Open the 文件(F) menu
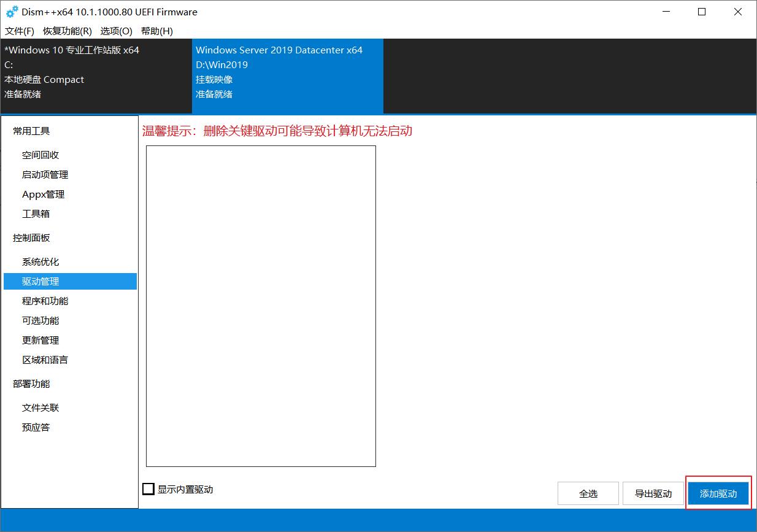The height and width of the screenshot is (532, 757). [x=19, y=31]
